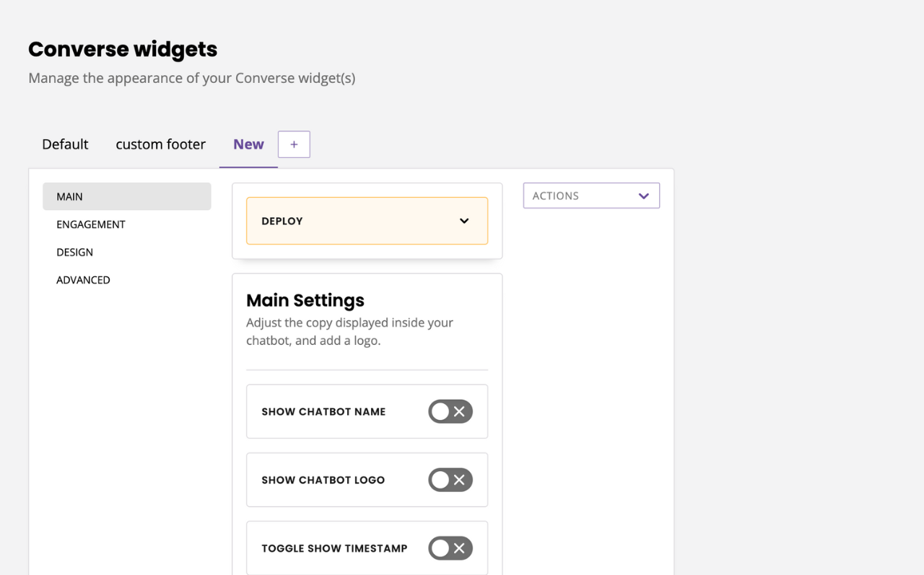Click the ACTIONS dropdown chevron
924x575 pixels.
[x=643, y=195]
